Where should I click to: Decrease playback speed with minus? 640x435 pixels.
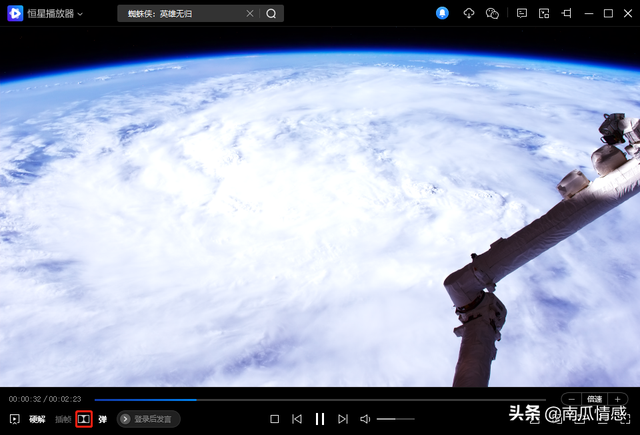[572, 399]
